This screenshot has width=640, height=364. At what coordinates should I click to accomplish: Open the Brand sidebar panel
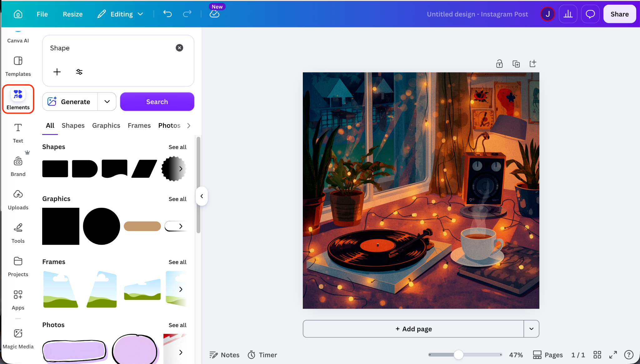coord(18,167)
